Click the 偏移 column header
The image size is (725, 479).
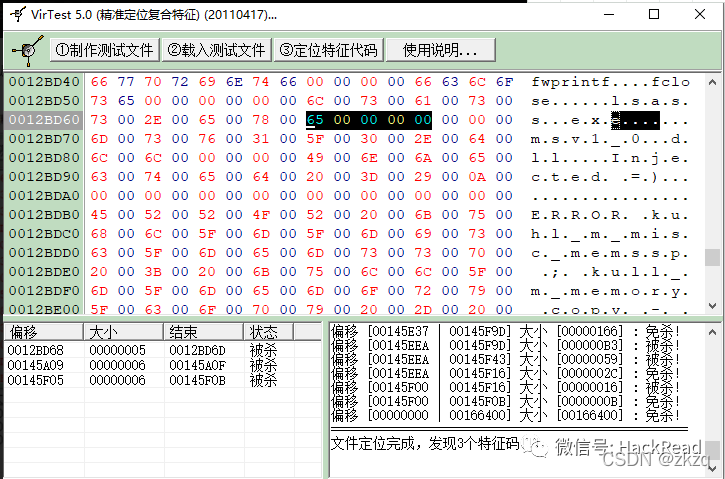tap(44, 332)
